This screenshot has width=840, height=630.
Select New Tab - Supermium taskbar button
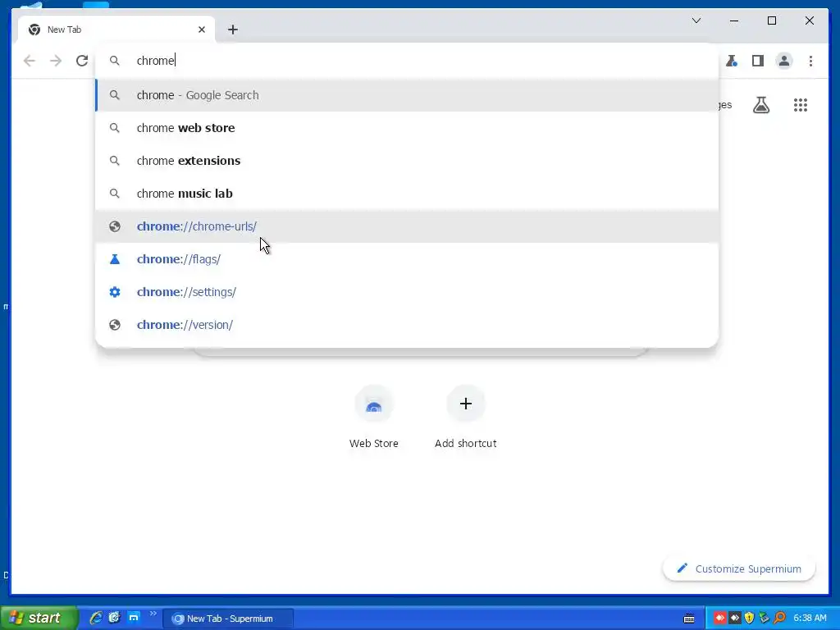pos(229,619)
